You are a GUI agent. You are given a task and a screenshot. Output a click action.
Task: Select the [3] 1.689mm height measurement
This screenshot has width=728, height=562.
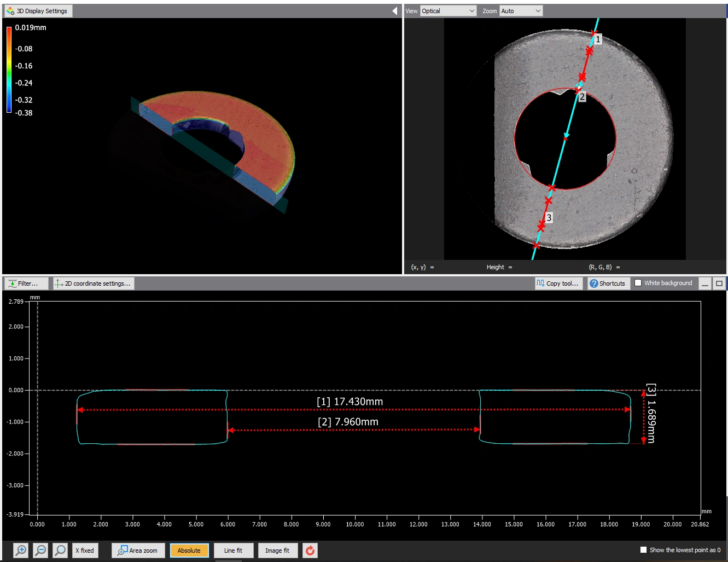click(x=651, y=413)
